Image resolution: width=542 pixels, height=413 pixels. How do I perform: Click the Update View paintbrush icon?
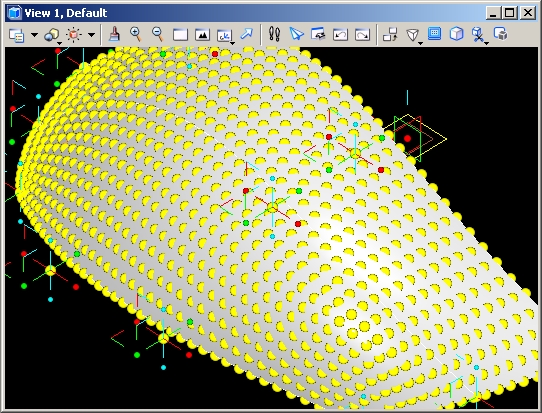tap(114, 35)
